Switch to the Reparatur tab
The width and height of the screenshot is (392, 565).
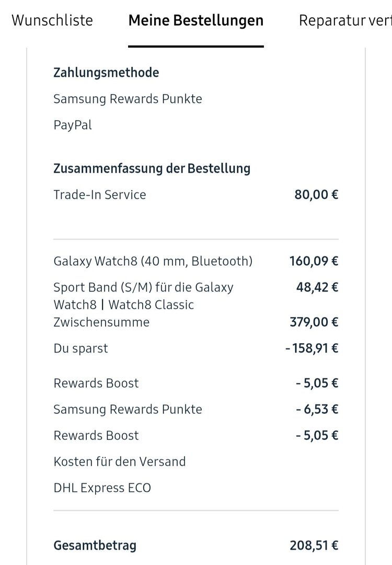click(x=345, y=20)
